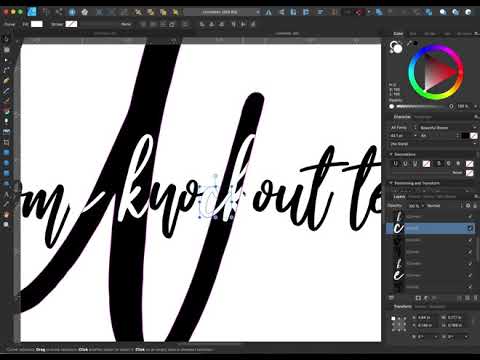Select the View hand tool
The height and width of the screenshot is (360, 480).
(x=6, y=215)
